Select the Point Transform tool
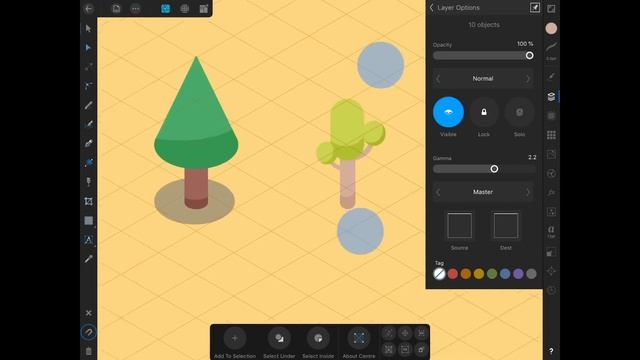 [x=88, y=67]
